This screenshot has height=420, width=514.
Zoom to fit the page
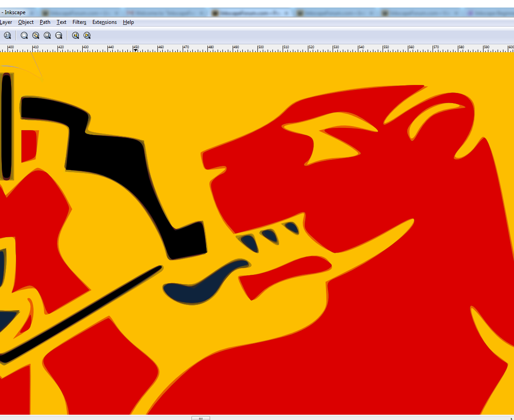click(x=47, y=35)
